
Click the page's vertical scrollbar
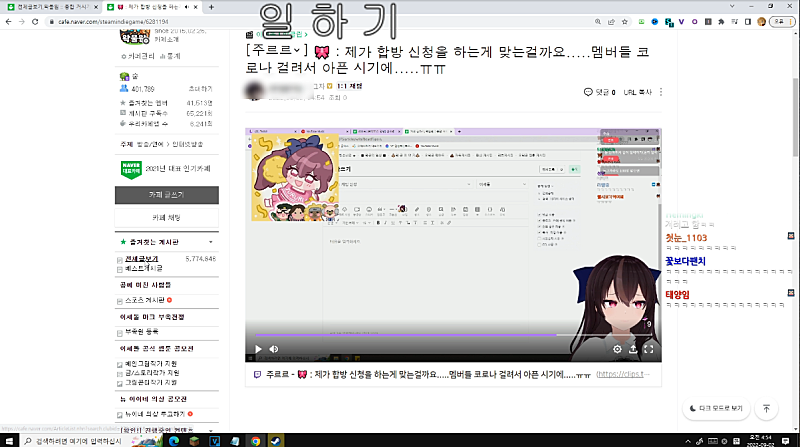coord(796,118)
